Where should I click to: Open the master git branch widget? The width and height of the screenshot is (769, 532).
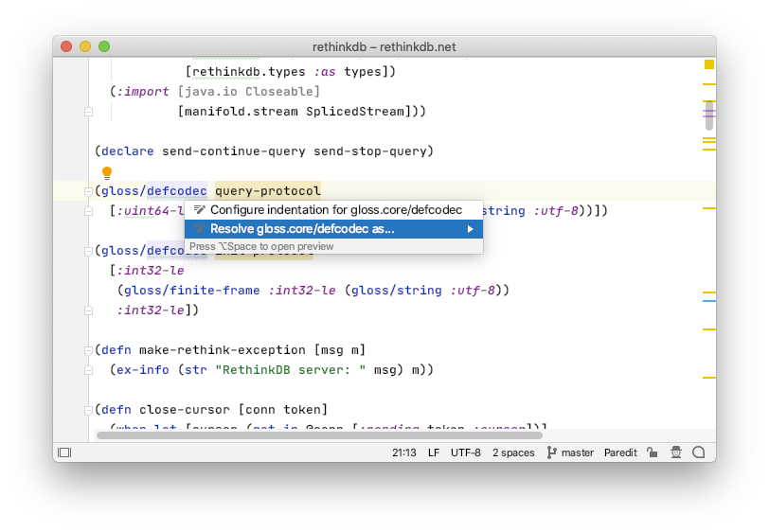(570, 452)
